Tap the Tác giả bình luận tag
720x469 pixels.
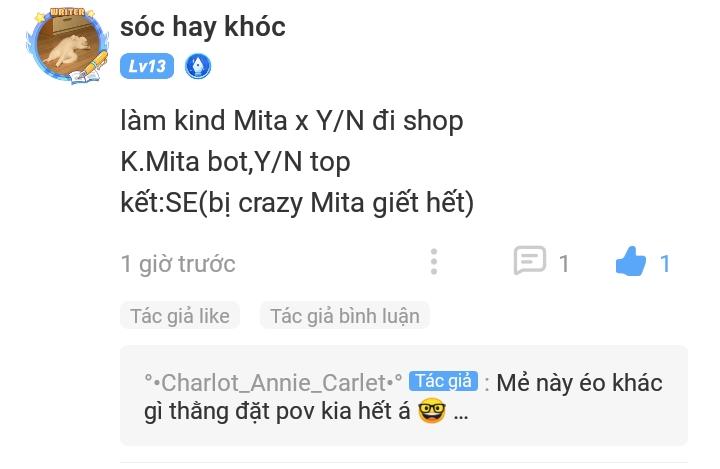[x=345, y=316]
